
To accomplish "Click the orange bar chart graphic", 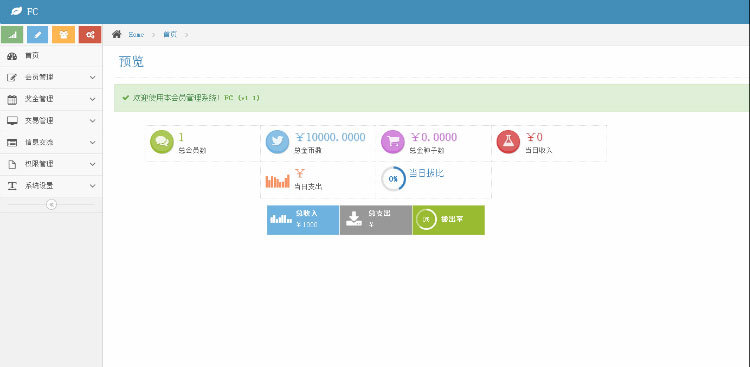I will [277, 180].
